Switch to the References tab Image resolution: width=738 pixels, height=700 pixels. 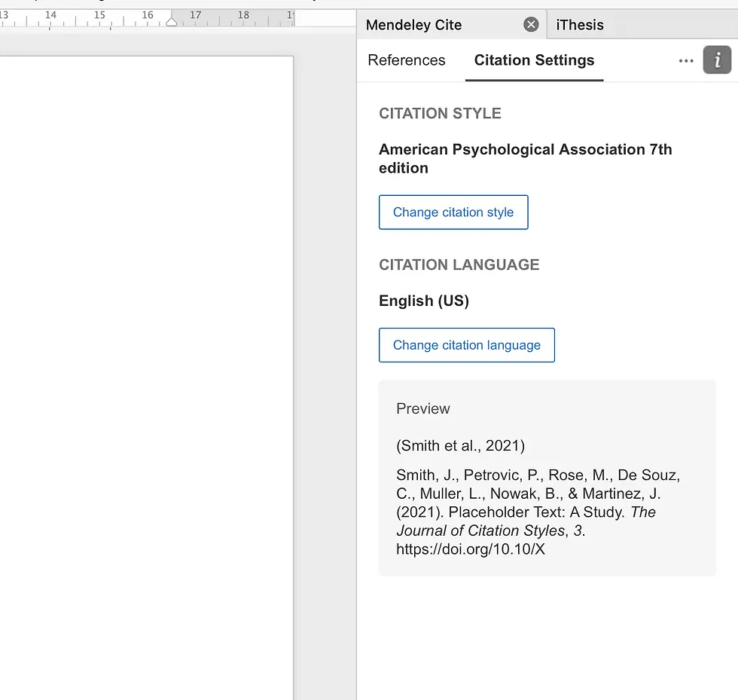coord(406,60)
